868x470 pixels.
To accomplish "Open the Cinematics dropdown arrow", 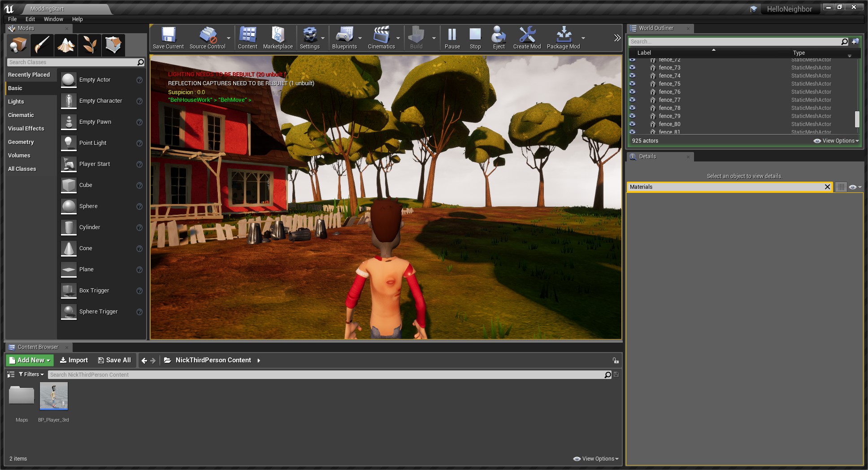I will [398, 38].
